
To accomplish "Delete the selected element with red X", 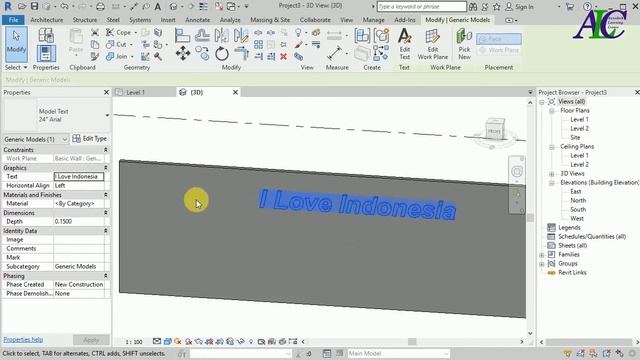I will click(x=283, y=57).
